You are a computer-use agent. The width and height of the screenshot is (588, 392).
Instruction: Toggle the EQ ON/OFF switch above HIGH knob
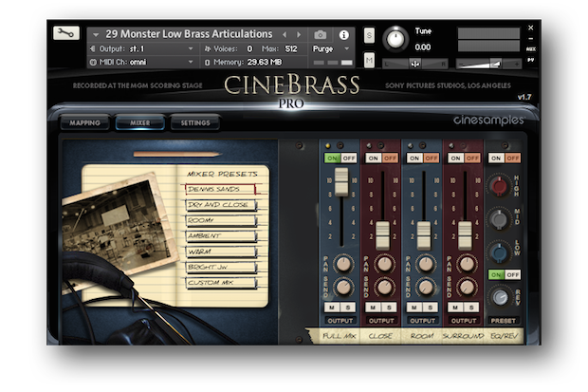(x=504, y=159)
